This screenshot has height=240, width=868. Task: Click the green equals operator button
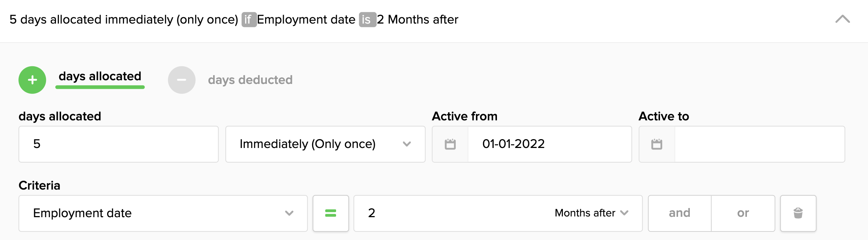(x=331, y=213)
